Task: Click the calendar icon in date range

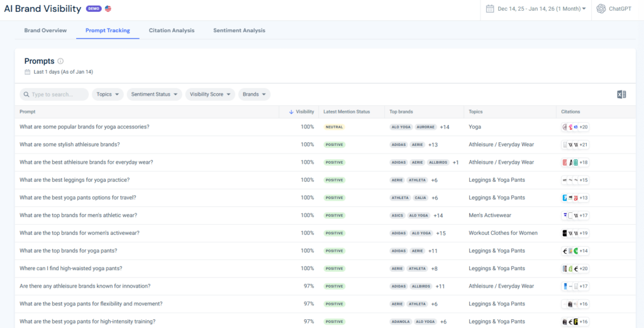Action: [x=491, y=9]
